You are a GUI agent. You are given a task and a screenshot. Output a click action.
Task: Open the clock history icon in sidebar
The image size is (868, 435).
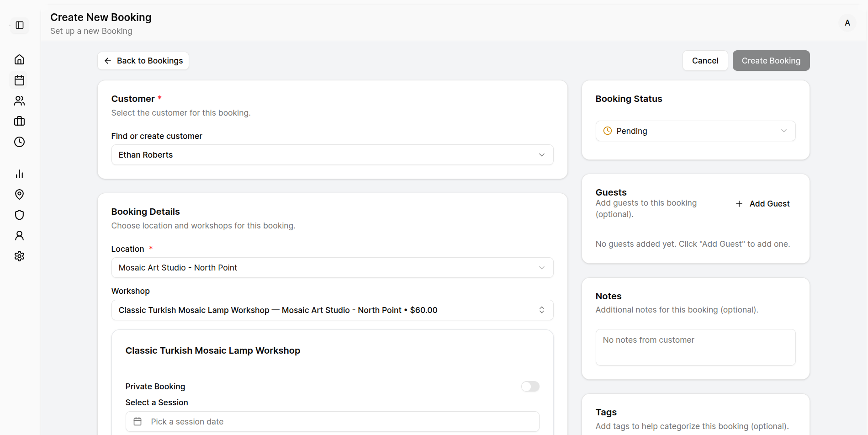coord(19,142)
